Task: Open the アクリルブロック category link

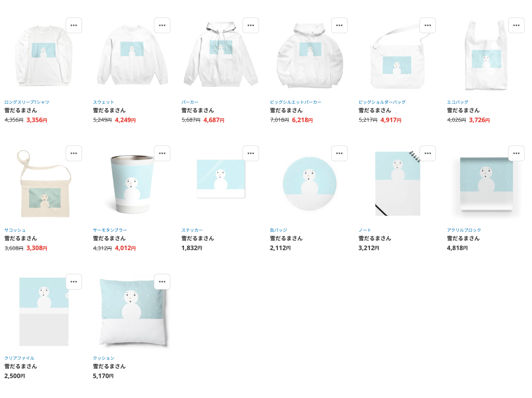Action: 464,230
